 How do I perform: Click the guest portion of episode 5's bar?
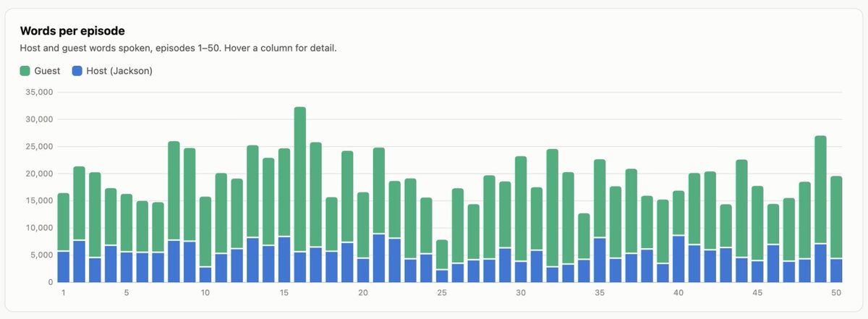point(127,223)
